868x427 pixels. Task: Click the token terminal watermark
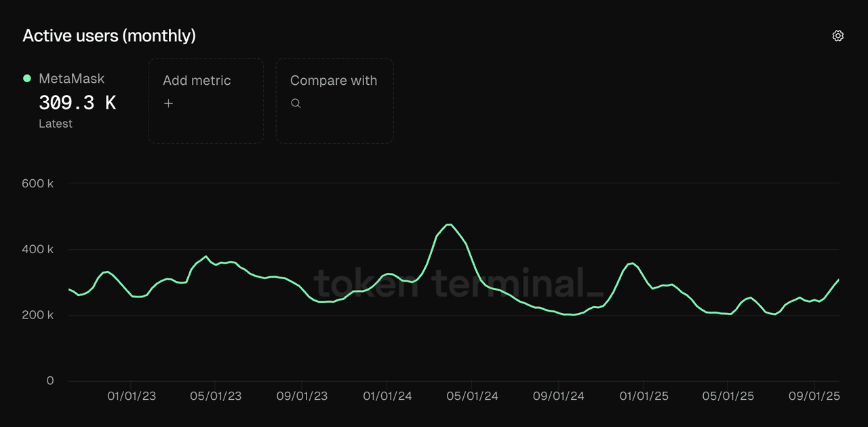click(x=458, y=284)
